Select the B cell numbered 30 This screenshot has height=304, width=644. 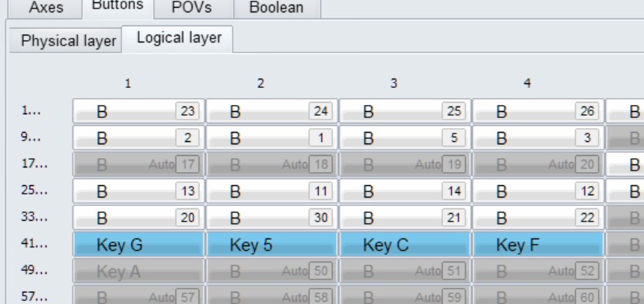point(272,218)
